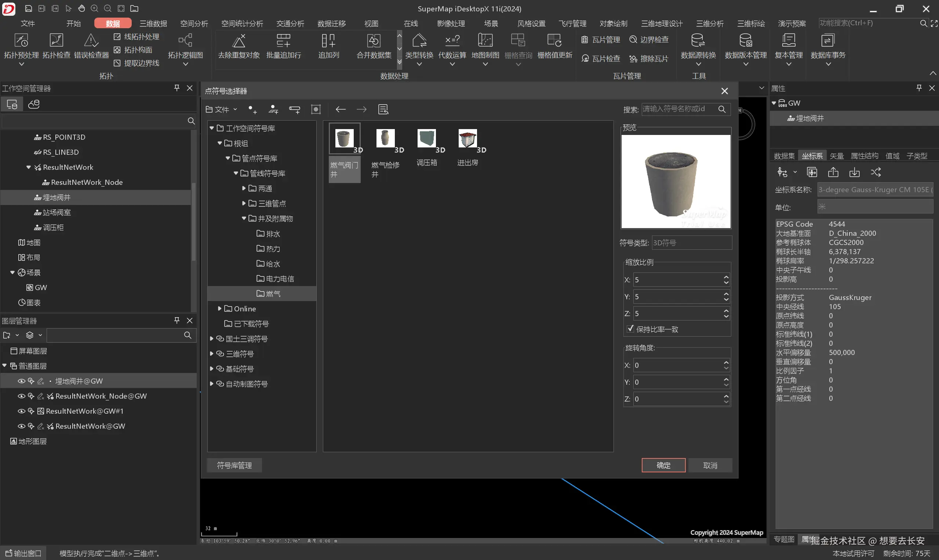Expand the 三维管点 symbol folder
Image resolution: width=939 pixels, height=560 pixels.
(244, 204)
